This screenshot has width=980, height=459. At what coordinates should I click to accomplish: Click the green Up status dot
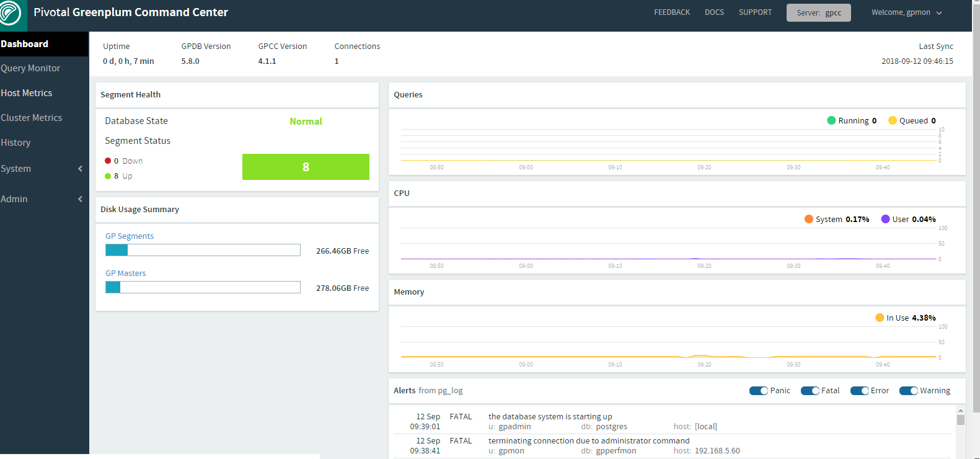pos(108,176)
